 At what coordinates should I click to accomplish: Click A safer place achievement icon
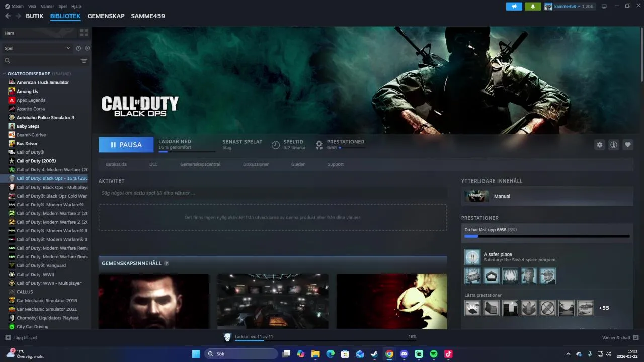pyautogui.click(x=472, y=257)
